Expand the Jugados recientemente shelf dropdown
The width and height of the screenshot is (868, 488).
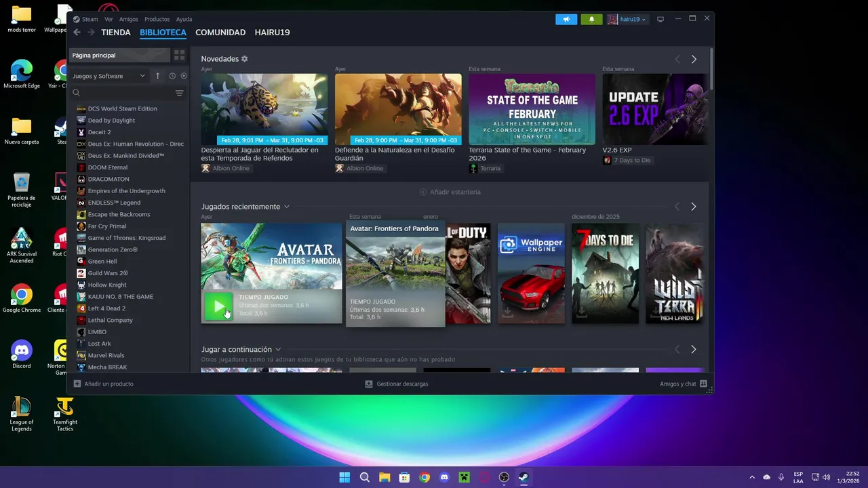tap(287, 207)
